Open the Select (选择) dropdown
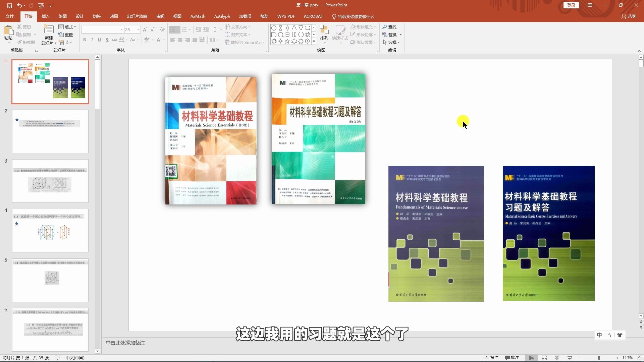 (x=391, y=42)
